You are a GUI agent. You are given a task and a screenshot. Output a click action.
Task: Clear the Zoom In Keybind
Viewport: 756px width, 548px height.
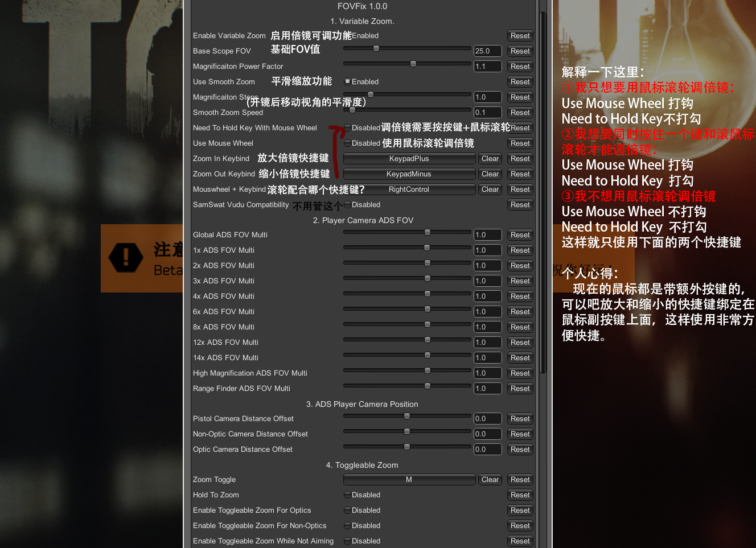point(490,159)
